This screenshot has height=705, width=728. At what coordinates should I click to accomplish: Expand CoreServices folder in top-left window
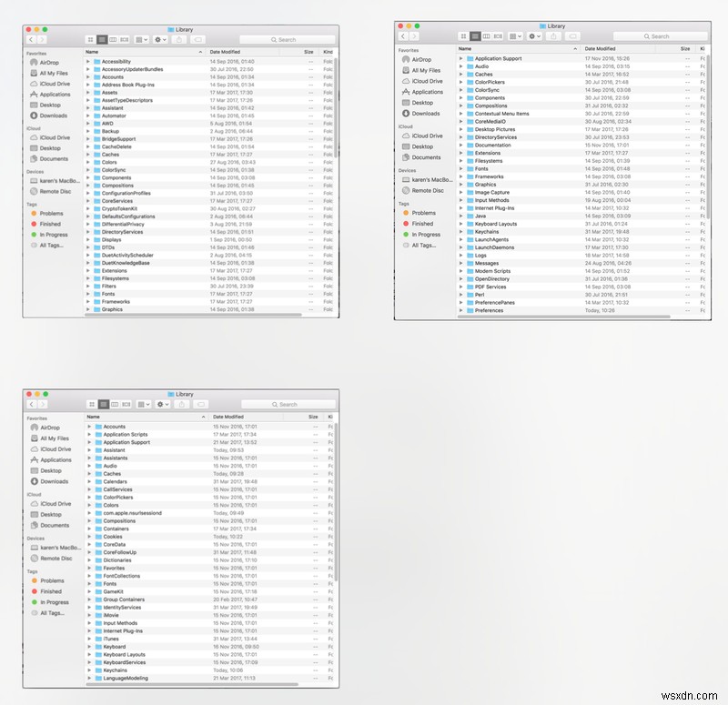pos(87,201)
